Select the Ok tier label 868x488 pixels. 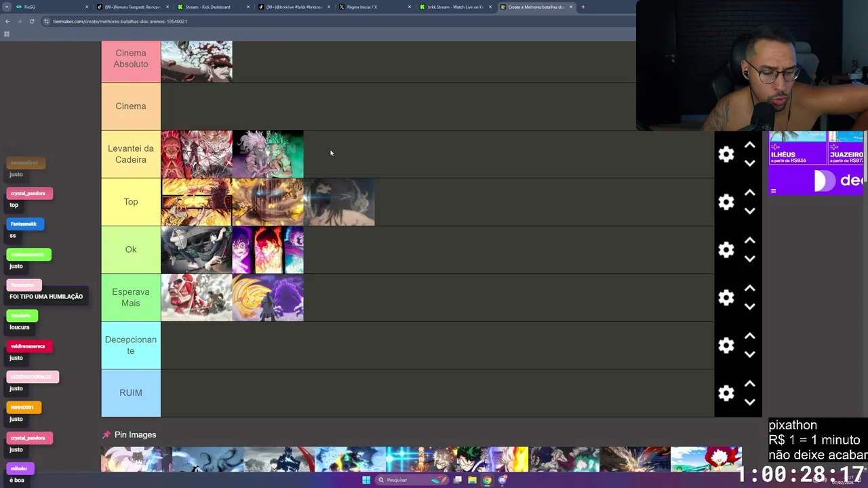pos(131,249)
